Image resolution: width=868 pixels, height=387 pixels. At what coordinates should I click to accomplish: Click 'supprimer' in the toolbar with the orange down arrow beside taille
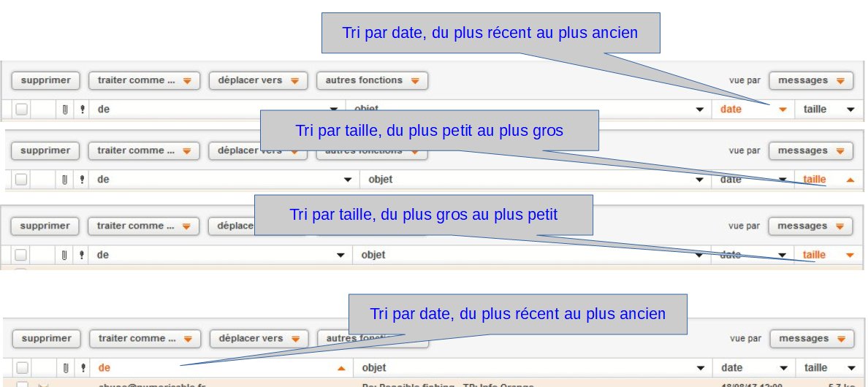[45, 226]
